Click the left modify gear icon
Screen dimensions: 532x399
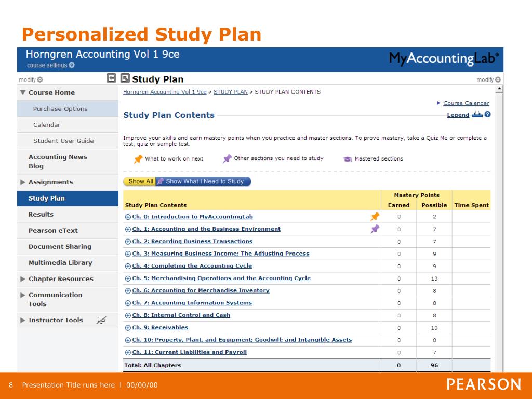(40, 79)
